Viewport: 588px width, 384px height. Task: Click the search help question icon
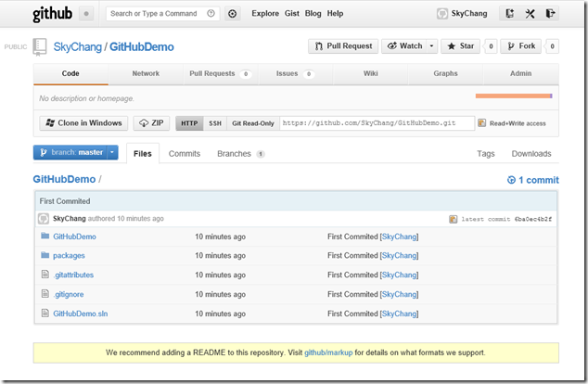(211, 14)
